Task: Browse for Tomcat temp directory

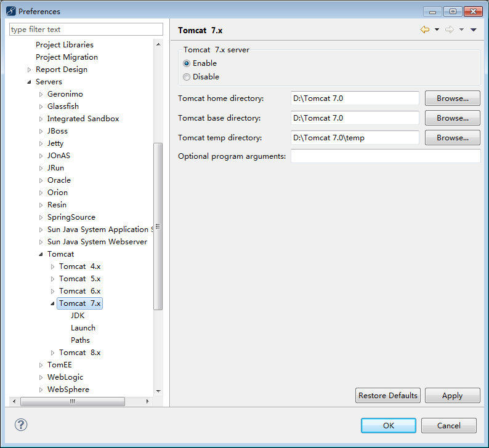Action: pos(453,138)
